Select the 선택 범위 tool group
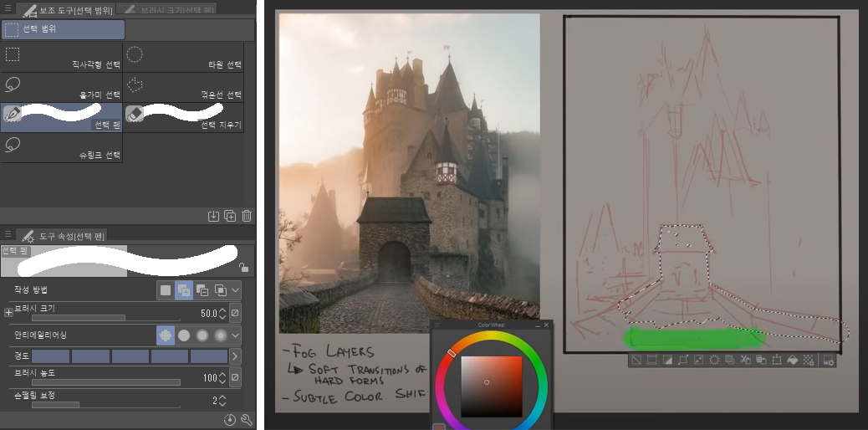Viewport: 868px width, 430px height. coord(63,29)
